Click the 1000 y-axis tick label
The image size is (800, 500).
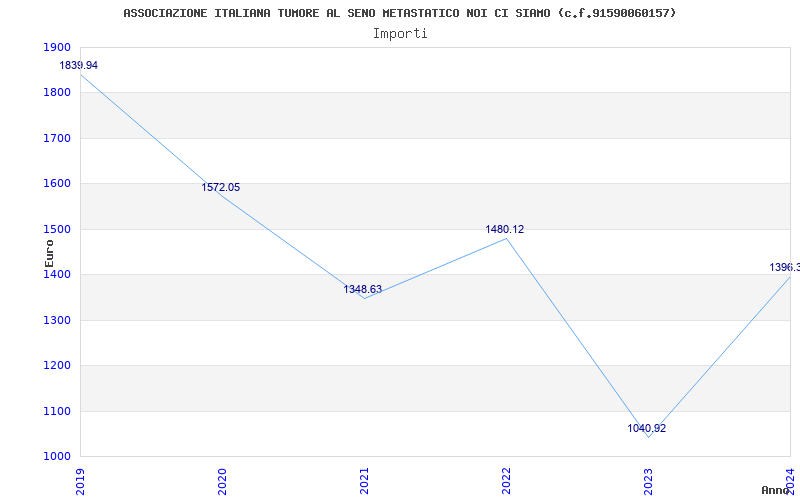pyautogui.click(x=57, y=457)
